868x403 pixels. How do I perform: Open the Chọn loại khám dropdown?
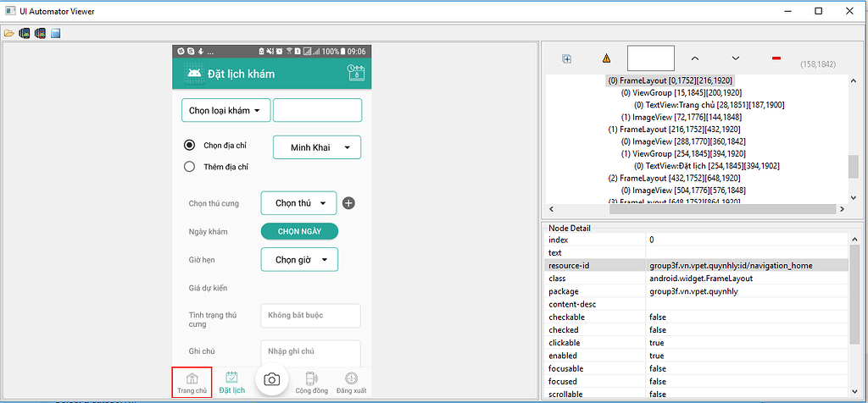(x=225, y=110)
